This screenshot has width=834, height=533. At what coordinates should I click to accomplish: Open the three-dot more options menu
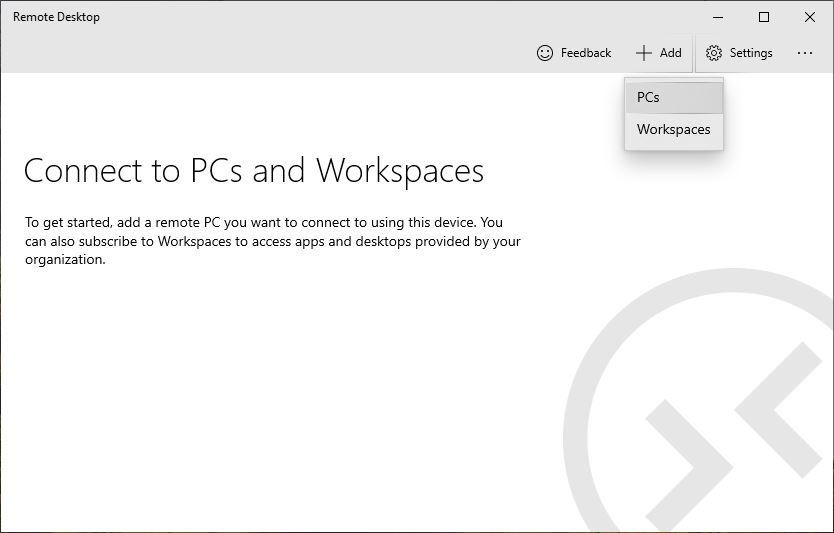[805, 53]
